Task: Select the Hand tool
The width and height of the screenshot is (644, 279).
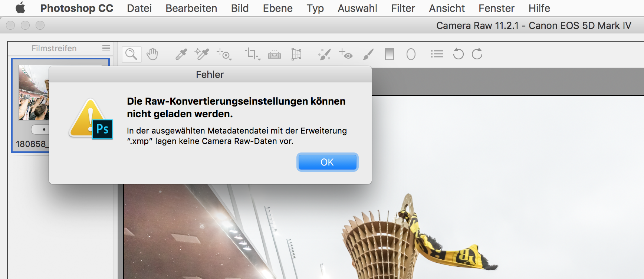Action: pos(152,54)
